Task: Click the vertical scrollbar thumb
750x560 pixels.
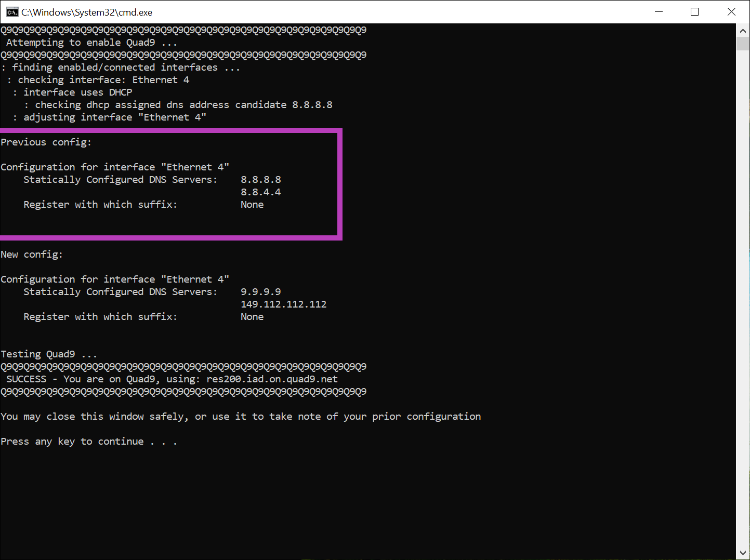Action: [743, 44]
